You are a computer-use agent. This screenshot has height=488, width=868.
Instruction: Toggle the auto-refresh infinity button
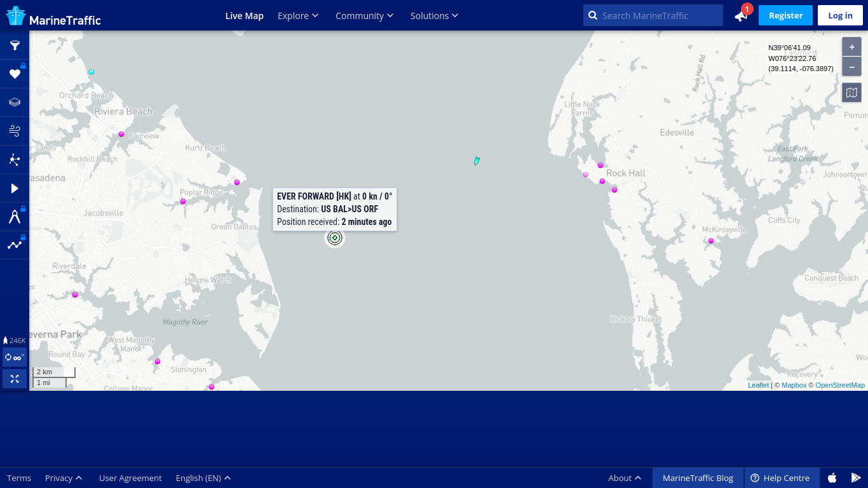click(15, 357)
